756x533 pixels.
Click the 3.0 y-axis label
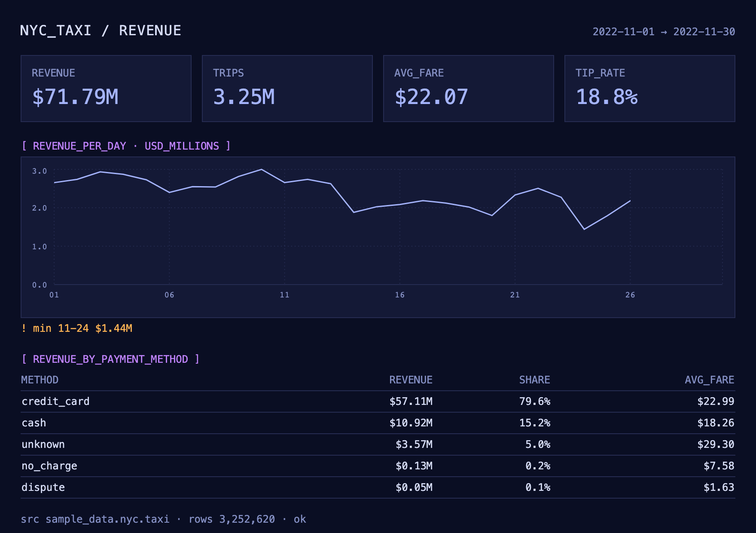[40, 171]
